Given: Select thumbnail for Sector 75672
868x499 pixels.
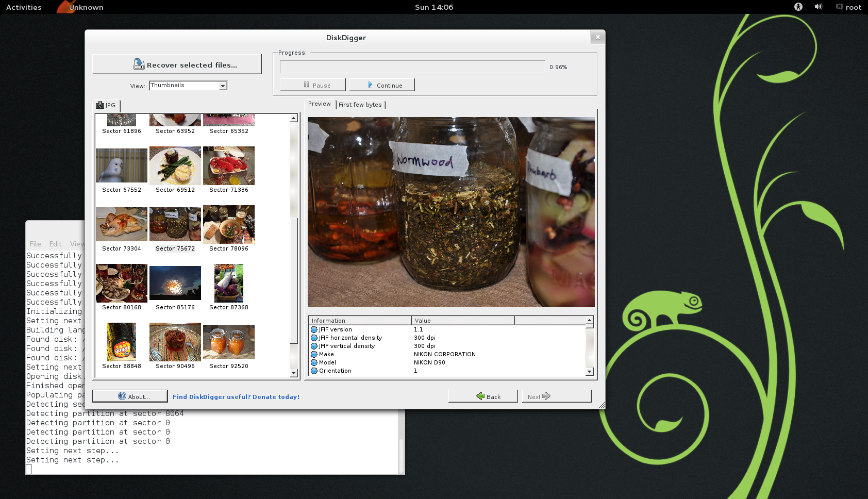Looking at the screenshot, I should (175, 224).
